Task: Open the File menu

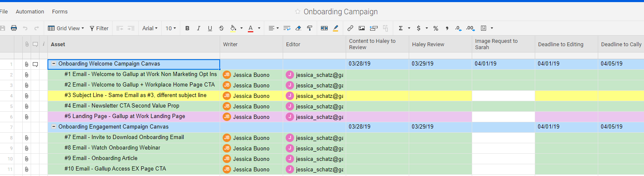Action: [x=4, y=12]
